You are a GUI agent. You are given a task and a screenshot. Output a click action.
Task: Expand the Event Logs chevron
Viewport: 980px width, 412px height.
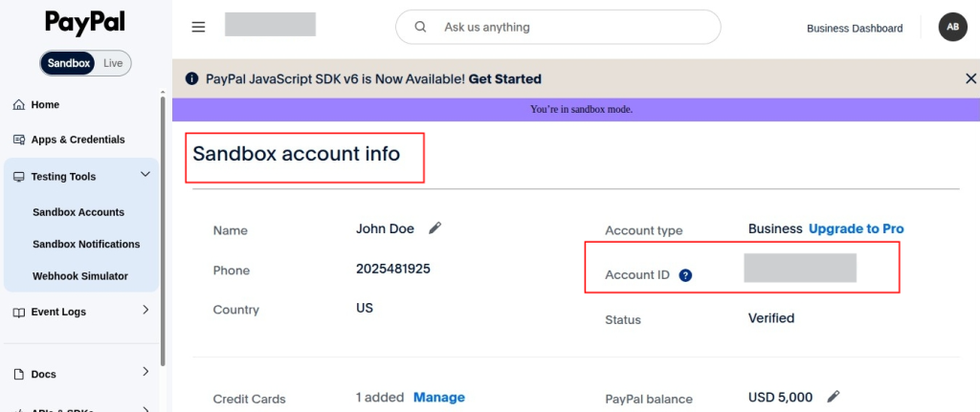(x=145, y=310)
